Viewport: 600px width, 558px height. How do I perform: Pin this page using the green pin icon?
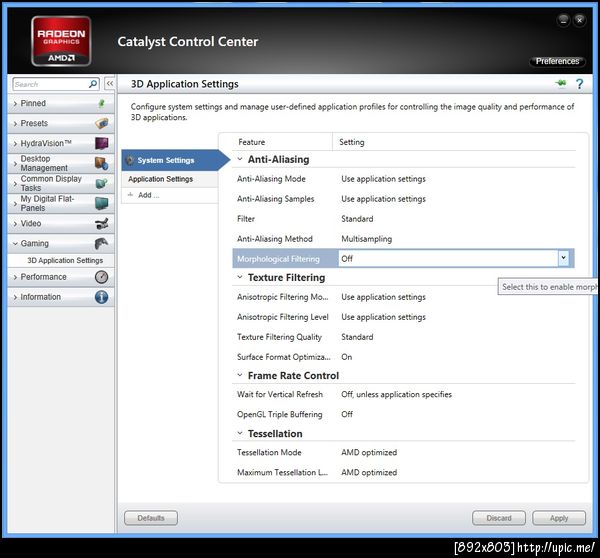pyautogui.click(x=561, y=83)
